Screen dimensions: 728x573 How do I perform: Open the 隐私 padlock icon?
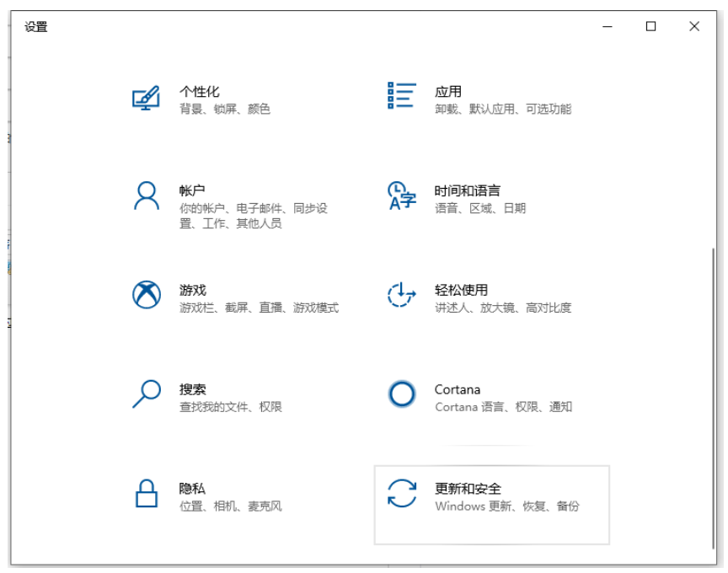(147, 493)
